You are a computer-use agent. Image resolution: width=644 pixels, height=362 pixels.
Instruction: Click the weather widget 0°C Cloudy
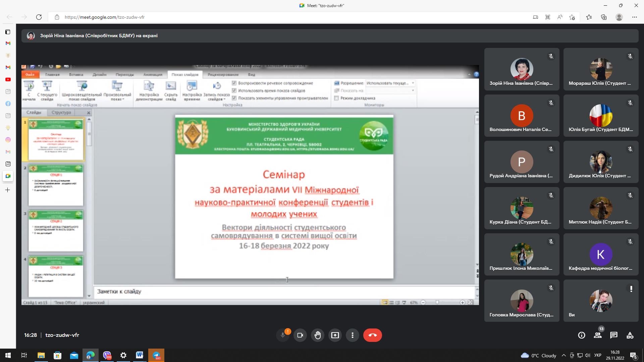click(x=538, y=356)
